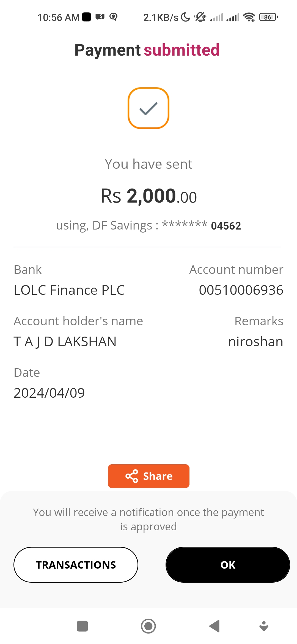This screenshot has width=297, height=644.
Task: Tap the Rs 2,000.00 sent amount
Action: [149, 196]
